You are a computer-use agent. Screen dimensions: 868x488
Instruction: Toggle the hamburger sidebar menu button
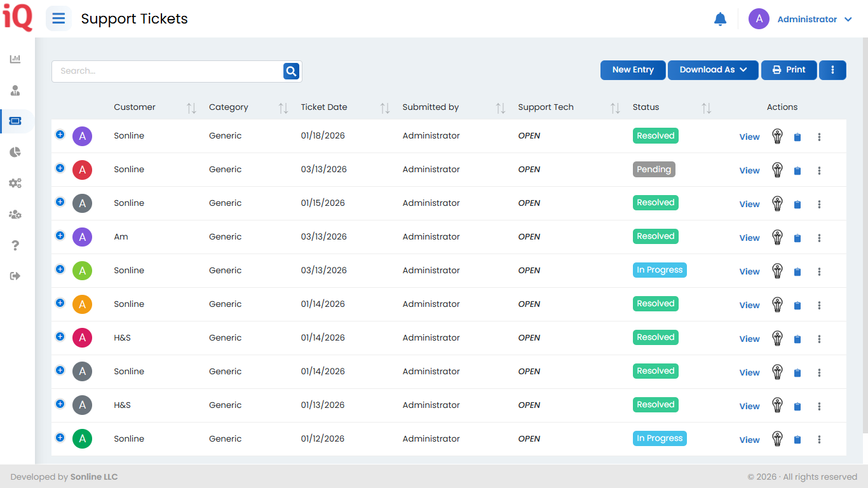tap(58, 18)
